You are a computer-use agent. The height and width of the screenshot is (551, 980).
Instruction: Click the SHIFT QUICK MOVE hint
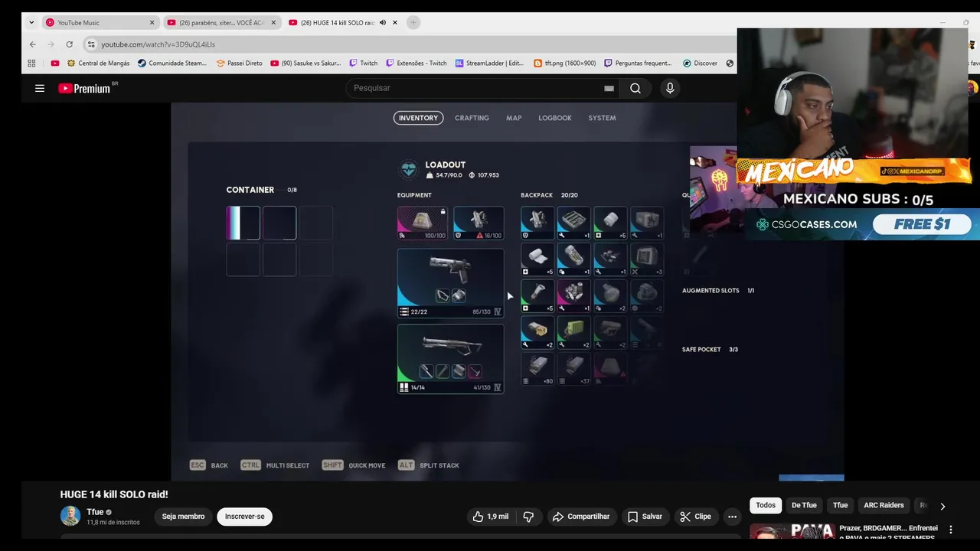click(354, 465)
